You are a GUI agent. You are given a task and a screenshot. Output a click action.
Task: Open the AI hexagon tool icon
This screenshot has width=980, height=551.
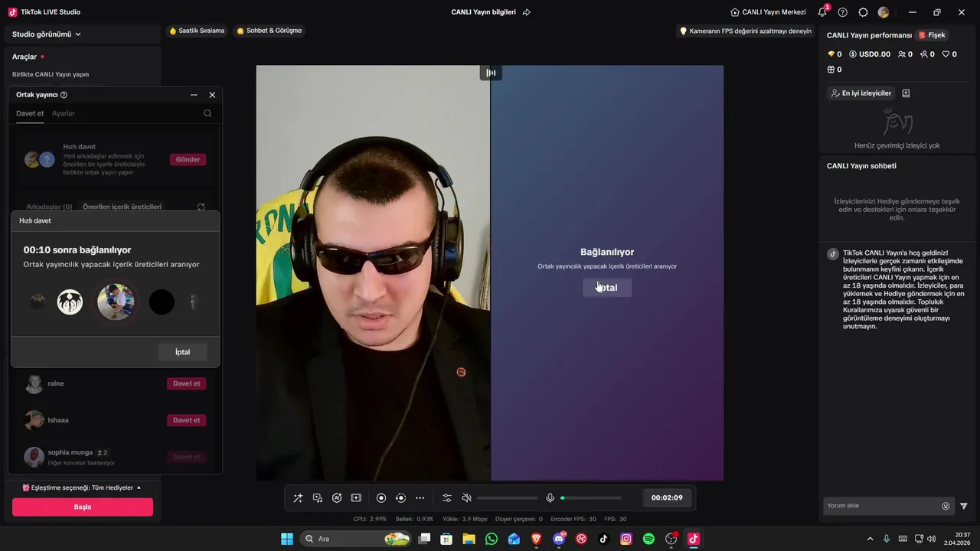337,497
